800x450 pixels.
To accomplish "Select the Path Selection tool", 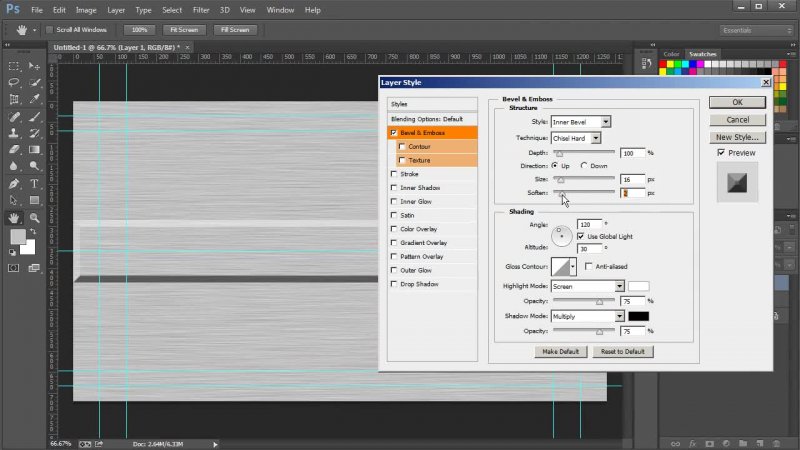I will tap(14, 200).
